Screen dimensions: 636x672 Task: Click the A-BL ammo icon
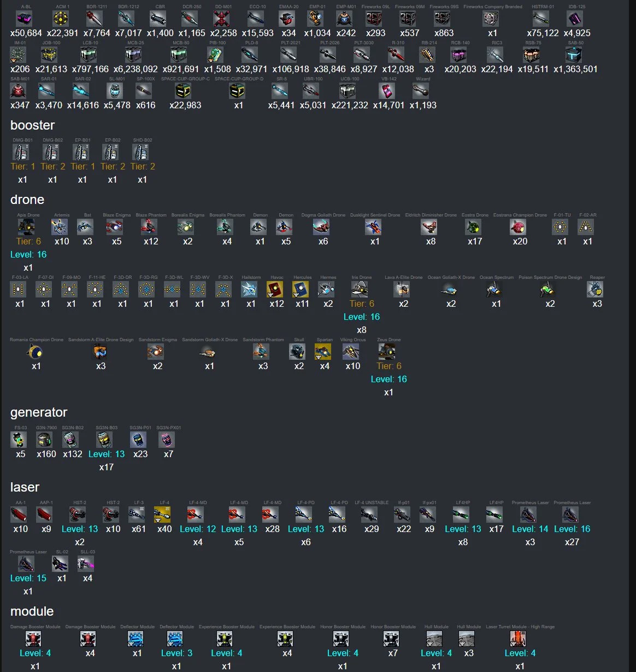[24, 19]
